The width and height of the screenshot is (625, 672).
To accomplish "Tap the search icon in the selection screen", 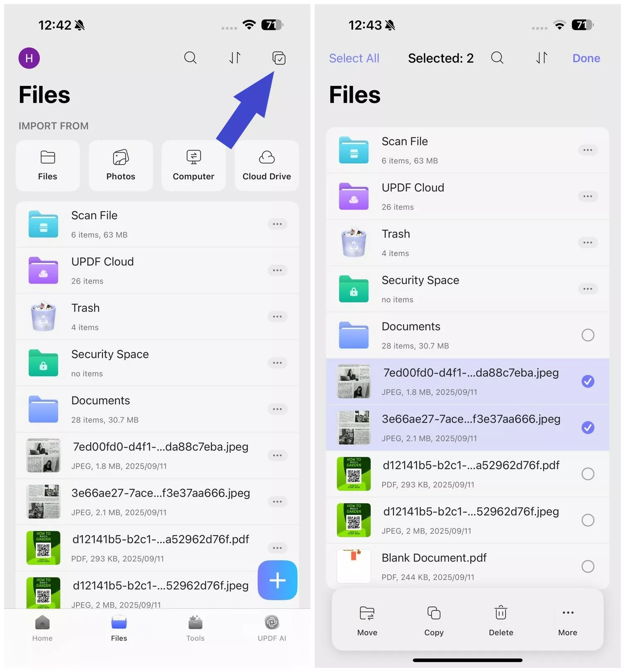I will 497,58.
